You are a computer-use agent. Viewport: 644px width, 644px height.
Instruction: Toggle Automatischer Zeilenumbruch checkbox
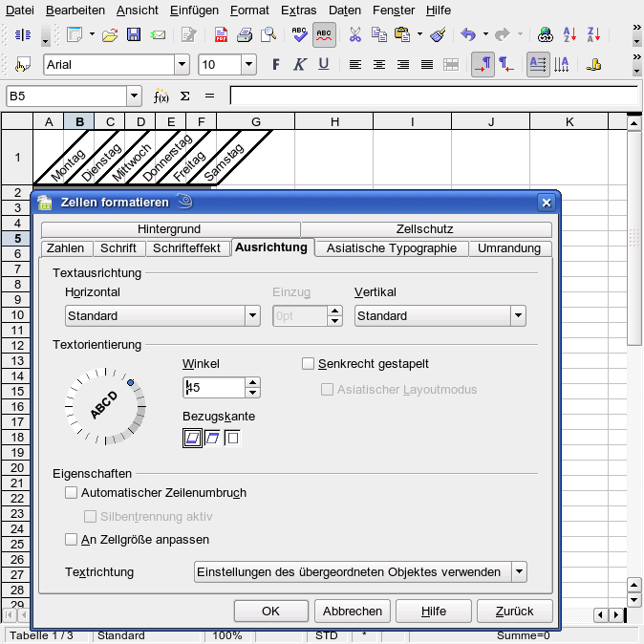71,493
